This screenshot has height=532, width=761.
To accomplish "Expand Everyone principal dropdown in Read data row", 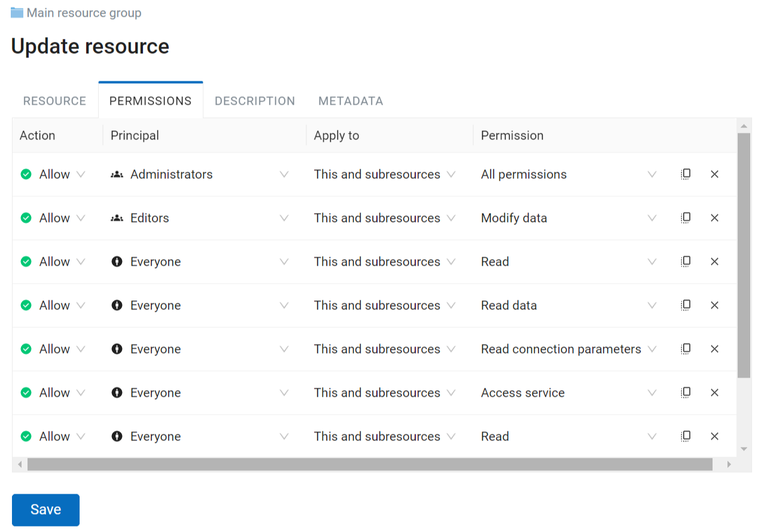I will (x=284, y=305).
